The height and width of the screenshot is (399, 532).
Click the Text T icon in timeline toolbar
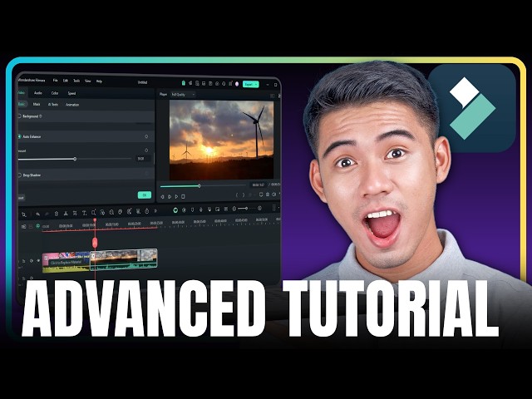coord(84,213)
